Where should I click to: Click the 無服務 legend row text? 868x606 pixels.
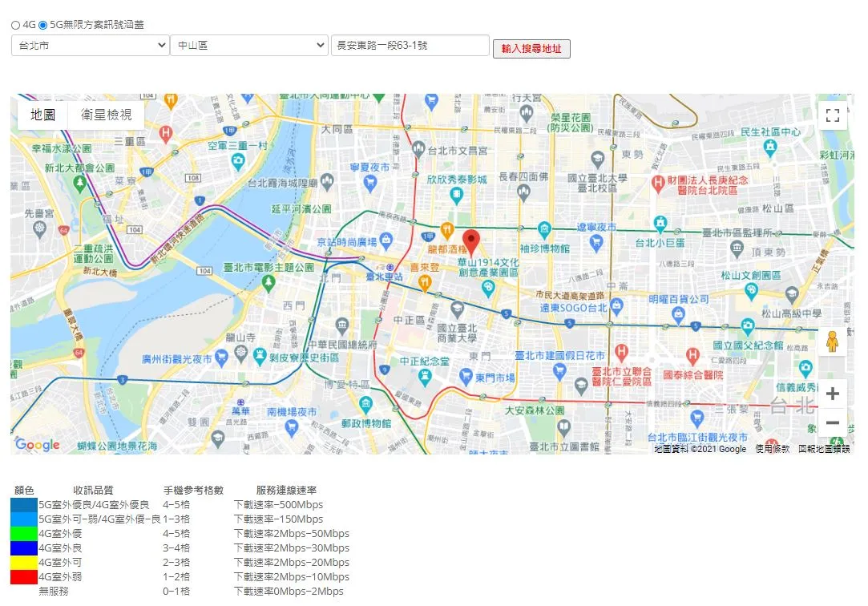(54, 591)
